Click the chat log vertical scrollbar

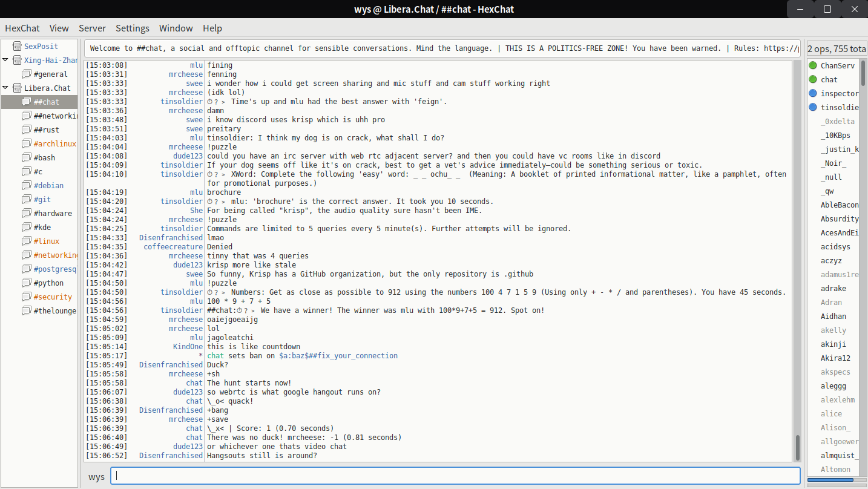point(797,448)
